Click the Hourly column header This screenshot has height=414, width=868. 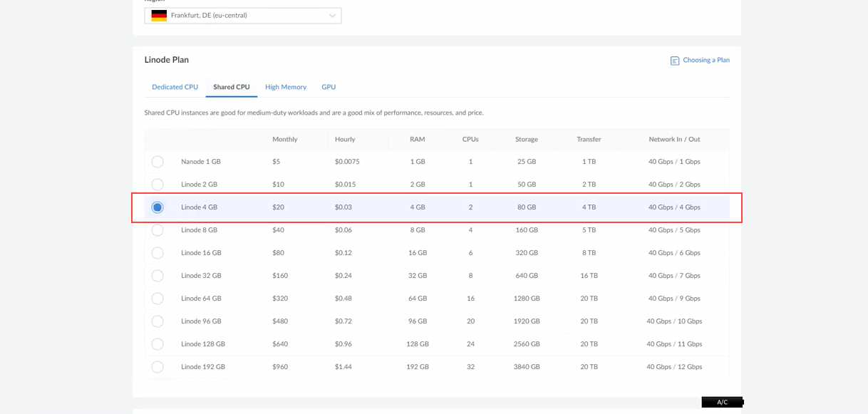click(x=345, y=139)
